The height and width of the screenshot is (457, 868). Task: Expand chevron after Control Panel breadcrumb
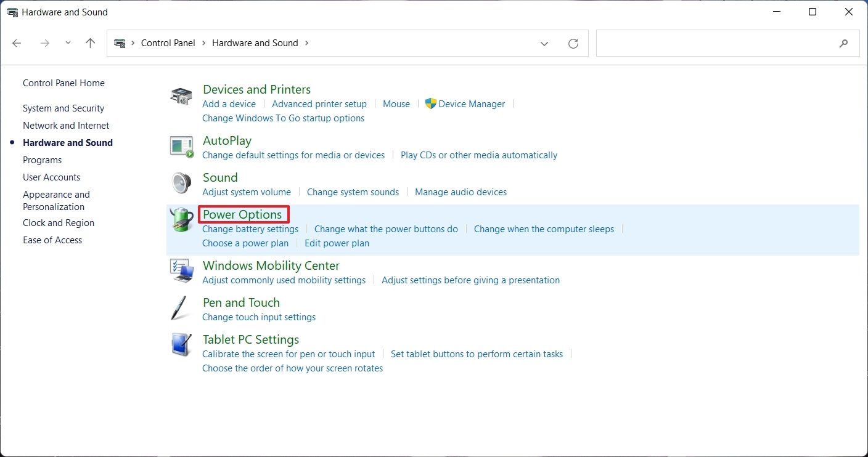point(203,43)
